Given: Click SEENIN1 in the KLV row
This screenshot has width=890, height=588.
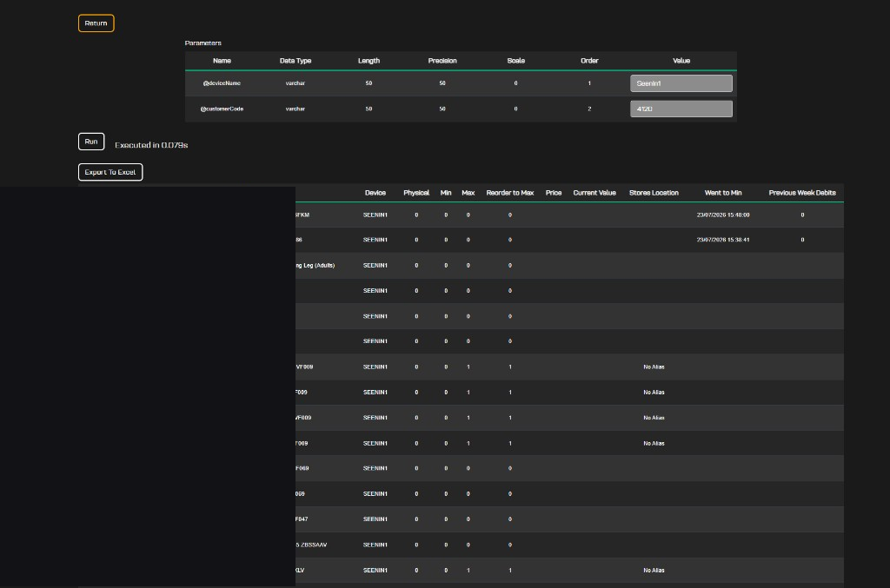Looking at the screenshot, I should [375, 571].
